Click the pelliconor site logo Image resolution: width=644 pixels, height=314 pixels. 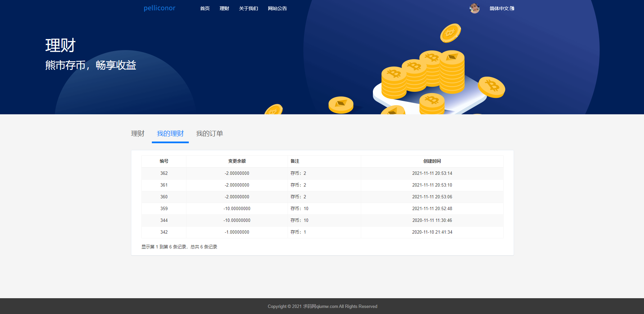click(x=160, y=8)
